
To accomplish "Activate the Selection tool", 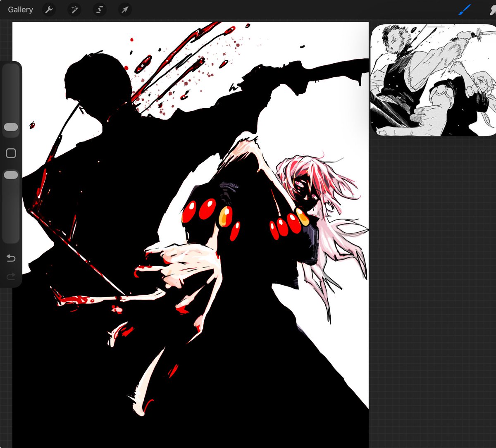I will pos(100,10).
